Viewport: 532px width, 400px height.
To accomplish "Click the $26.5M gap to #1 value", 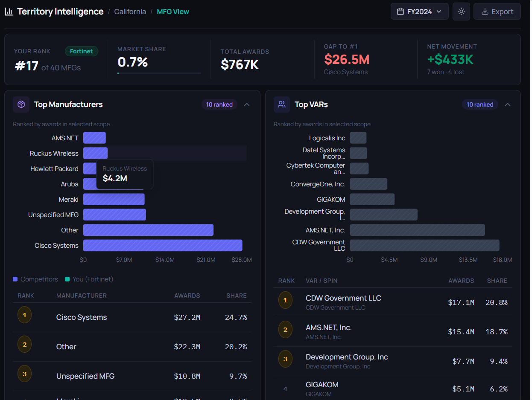I will pos(347,59).
